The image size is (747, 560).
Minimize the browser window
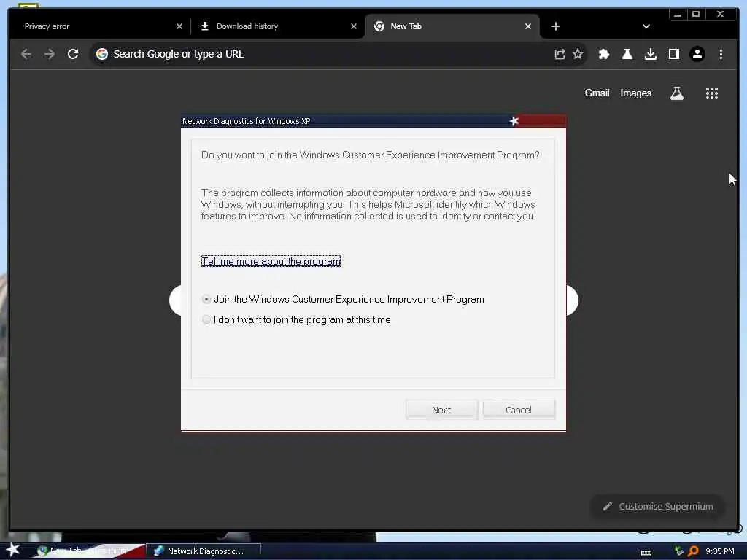tap(678, 15)
